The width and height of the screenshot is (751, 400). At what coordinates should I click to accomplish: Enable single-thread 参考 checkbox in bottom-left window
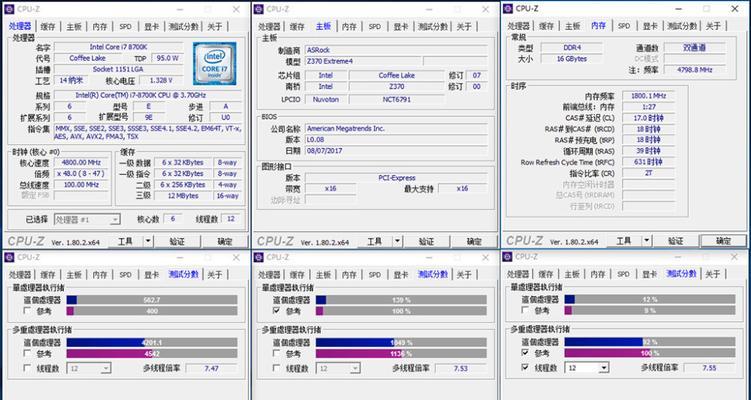[26, 311]
